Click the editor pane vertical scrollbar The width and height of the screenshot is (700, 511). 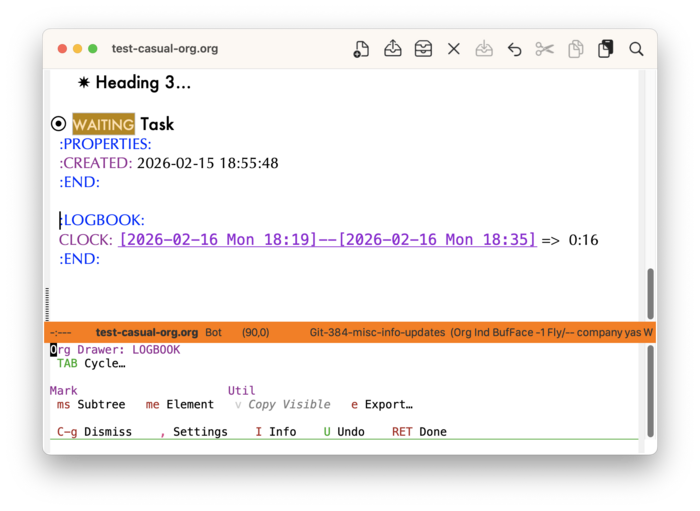click(x=650, y=294)
